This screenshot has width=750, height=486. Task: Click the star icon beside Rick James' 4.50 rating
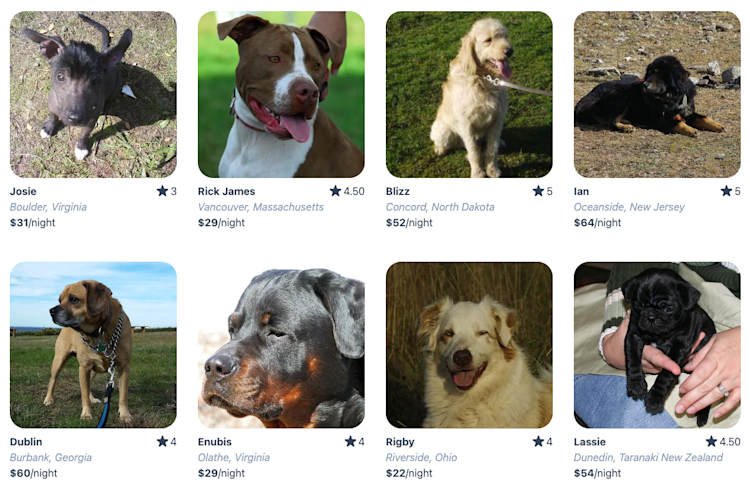[x=335, y=191]
